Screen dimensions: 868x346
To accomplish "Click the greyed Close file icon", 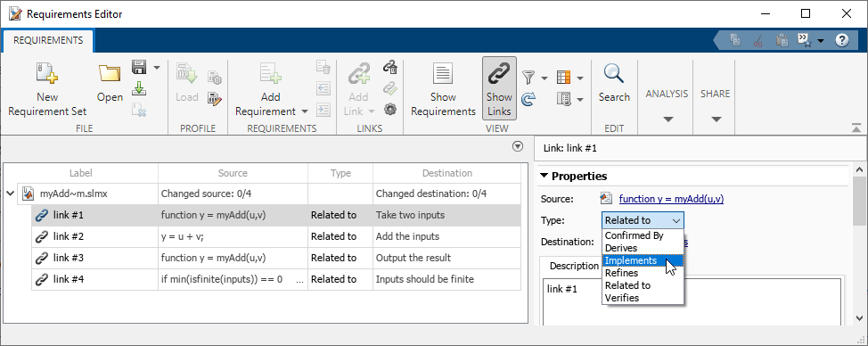I will click(139, 110).
